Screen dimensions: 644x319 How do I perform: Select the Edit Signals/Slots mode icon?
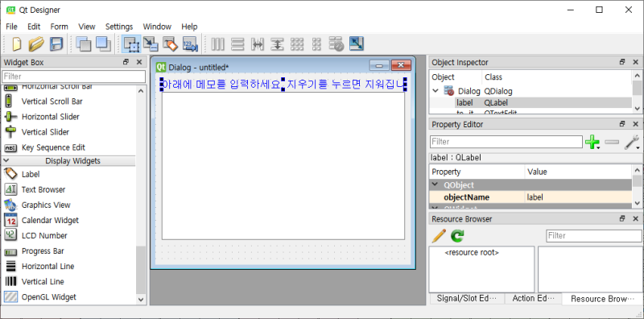click(151, 44)
